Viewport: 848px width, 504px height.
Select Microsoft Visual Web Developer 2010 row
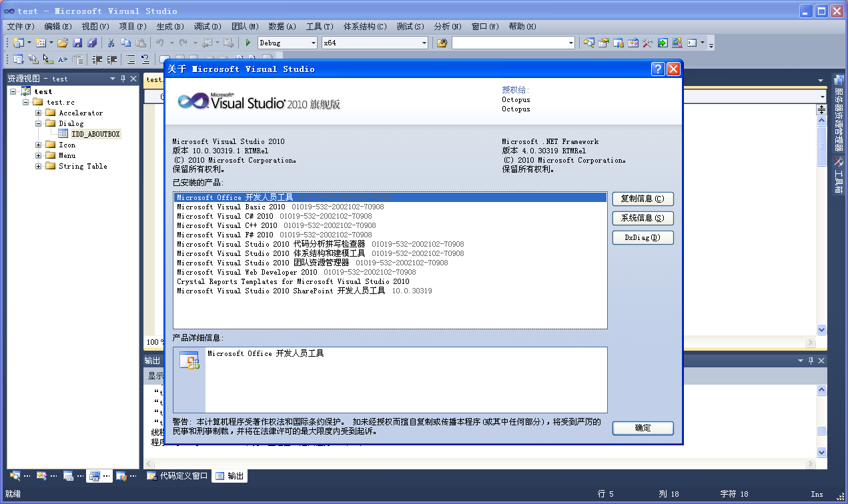coord(390,272)
